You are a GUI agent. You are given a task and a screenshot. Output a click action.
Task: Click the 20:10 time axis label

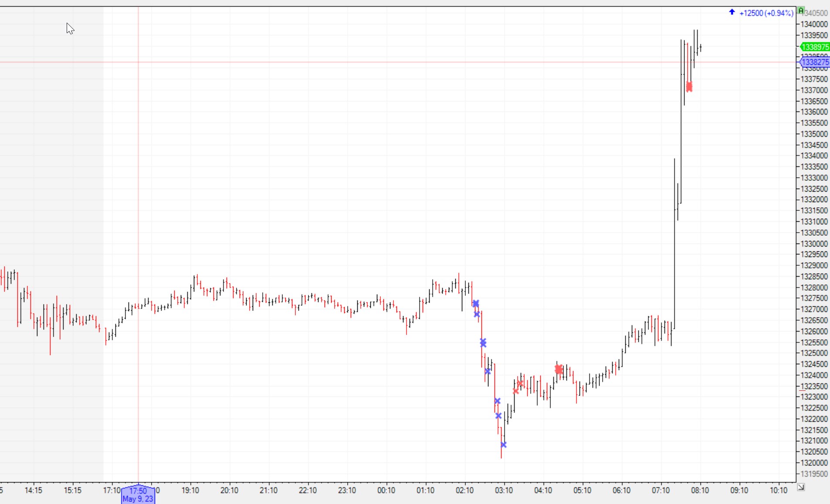(229, 490)
